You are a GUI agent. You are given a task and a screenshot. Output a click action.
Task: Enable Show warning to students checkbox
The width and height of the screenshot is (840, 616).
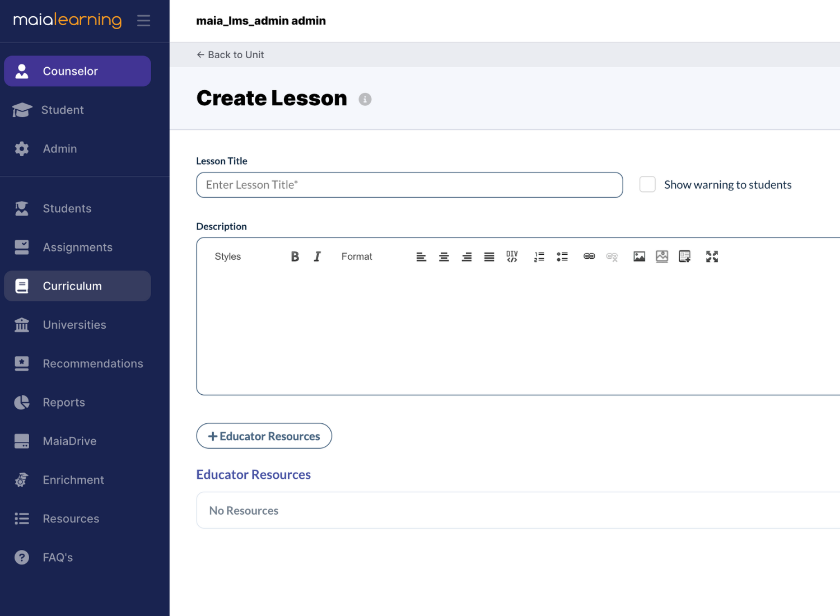click(x=647, y=185)
